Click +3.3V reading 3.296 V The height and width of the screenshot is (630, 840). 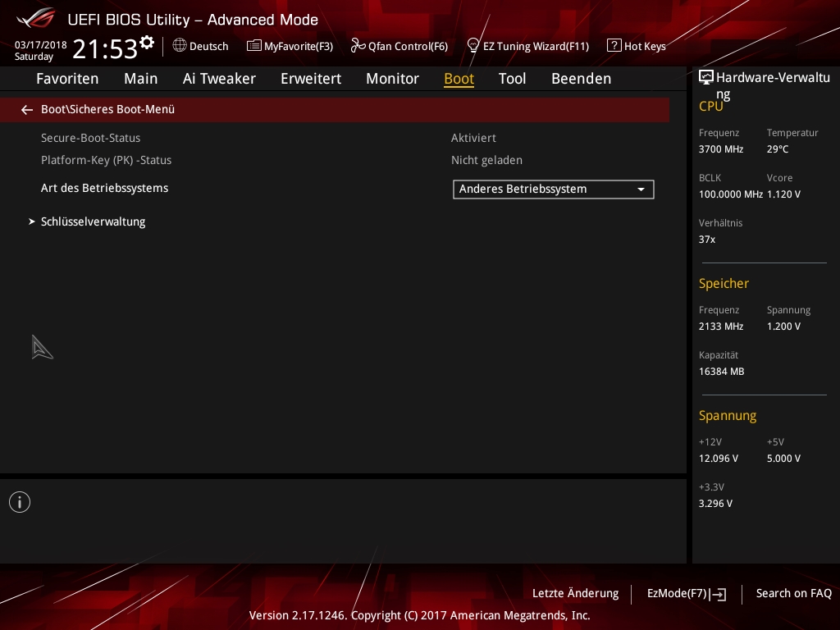tap(715, 504)
